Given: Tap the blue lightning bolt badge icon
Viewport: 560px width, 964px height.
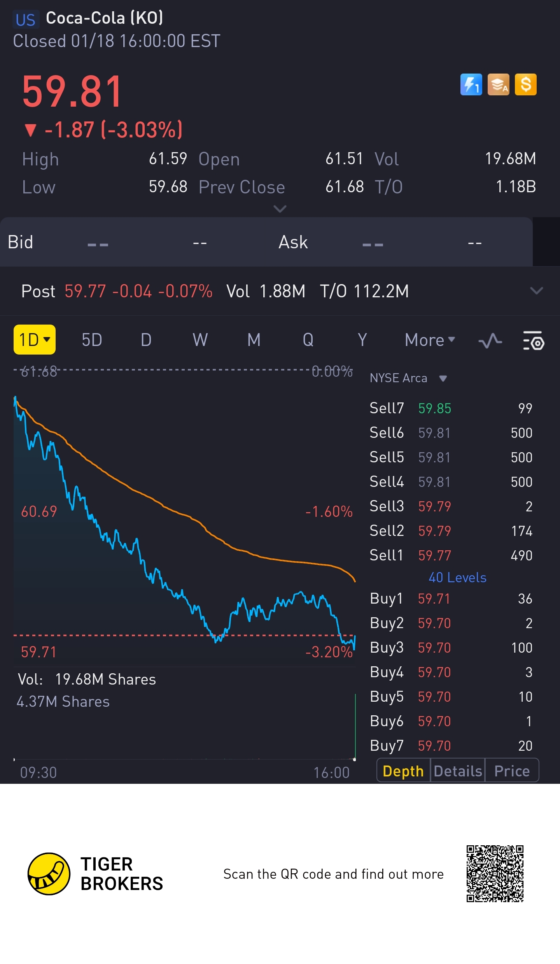Looking at the screenshot, I should coord(471,84).
